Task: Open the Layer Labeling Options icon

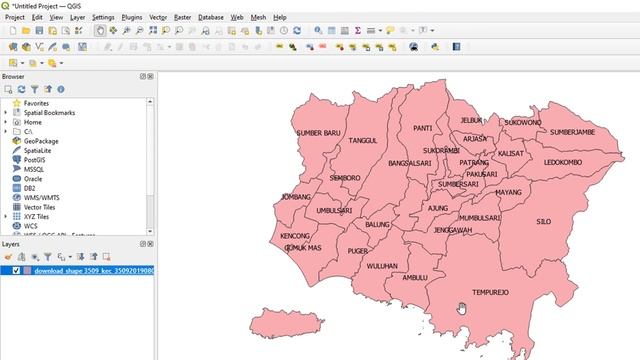Action: click(x=279, y=47)
